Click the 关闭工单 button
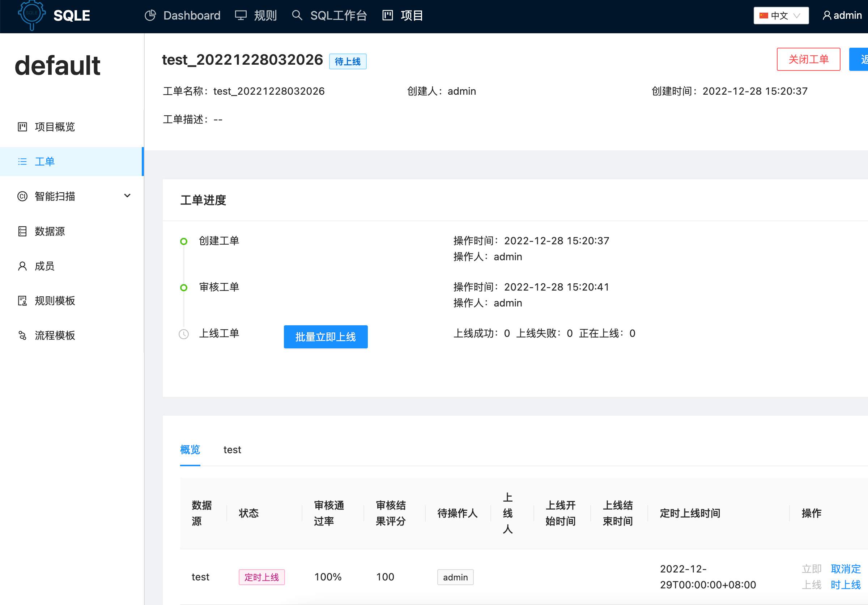Screen dimensions: 868x605 (808, 59)
